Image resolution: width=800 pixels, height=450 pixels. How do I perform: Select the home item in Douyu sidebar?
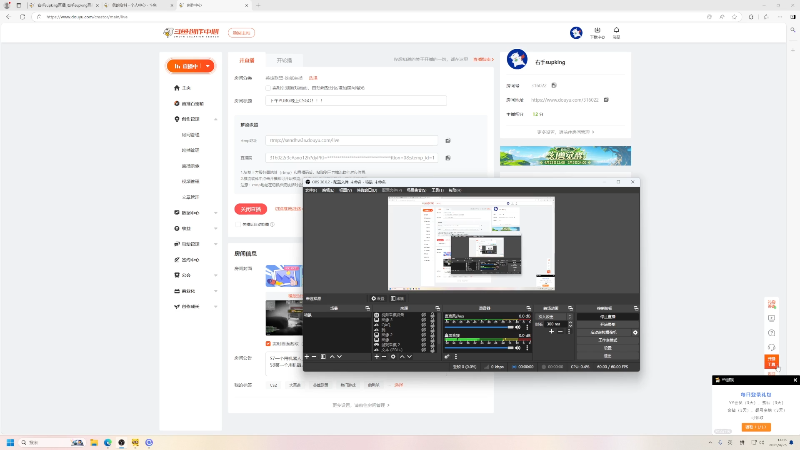pos(183,88)
